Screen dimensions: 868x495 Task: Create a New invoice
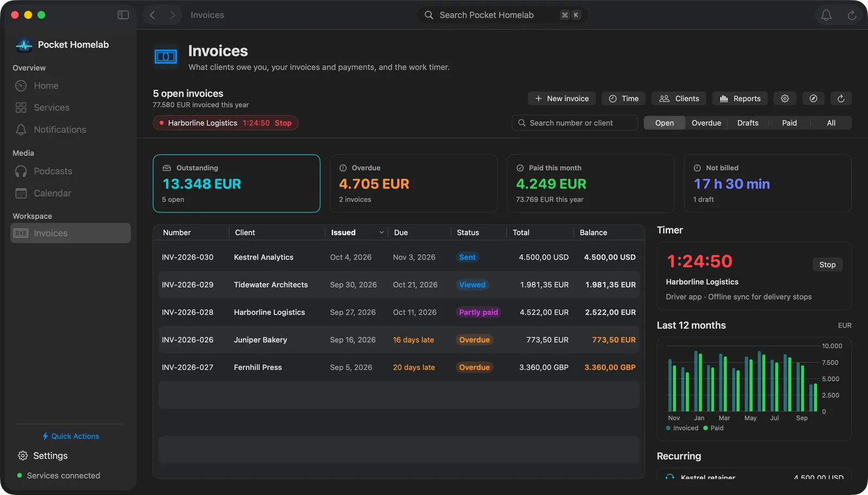562,99
